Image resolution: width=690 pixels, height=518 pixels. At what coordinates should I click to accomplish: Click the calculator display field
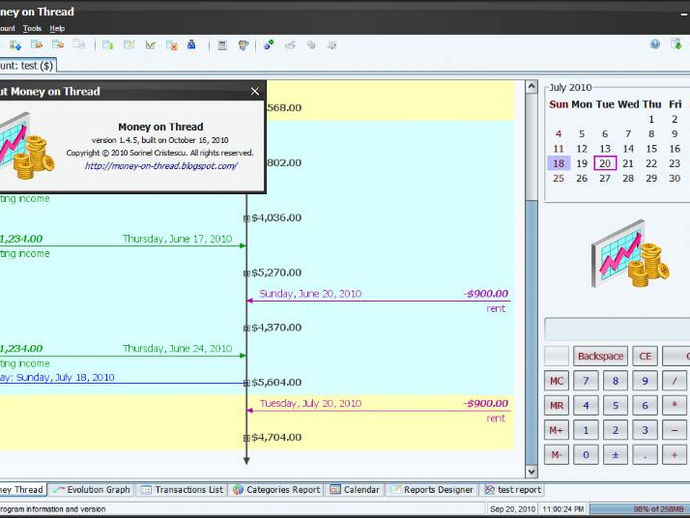point(617,329)
